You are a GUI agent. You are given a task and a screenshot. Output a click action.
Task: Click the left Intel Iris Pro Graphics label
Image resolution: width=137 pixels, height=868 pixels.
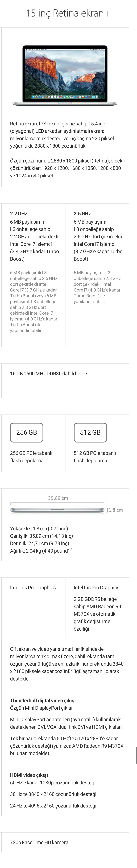[33, 588]
